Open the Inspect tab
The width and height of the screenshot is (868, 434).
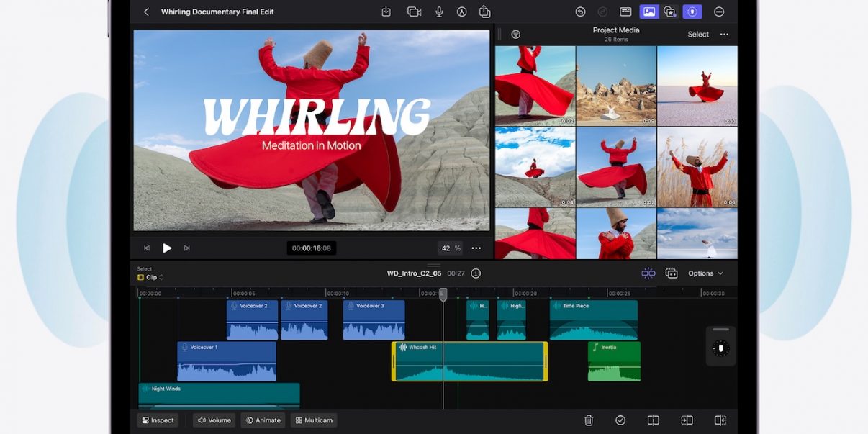point(158,420)
